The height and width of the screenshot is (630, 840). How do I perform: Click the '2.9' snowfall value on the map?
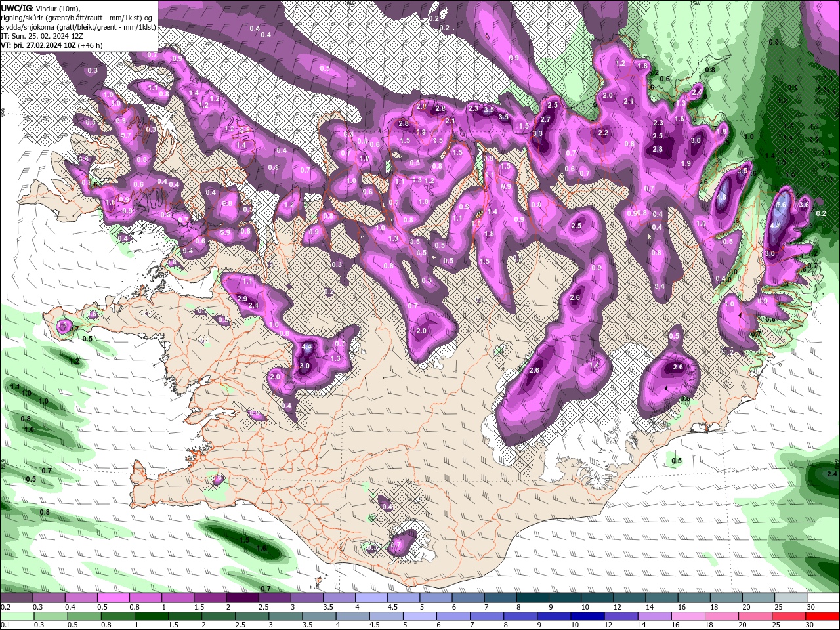(x=241, y=299)
